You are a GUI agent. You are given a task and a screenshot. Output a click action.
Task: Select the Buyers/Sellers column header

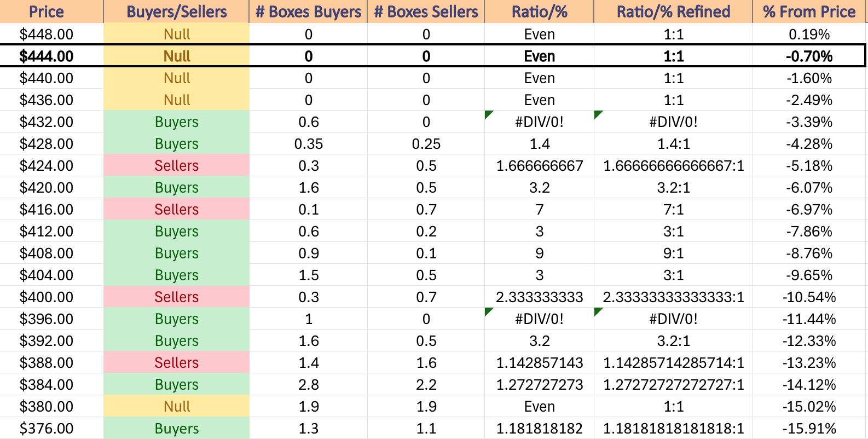(x=176, y=11)
